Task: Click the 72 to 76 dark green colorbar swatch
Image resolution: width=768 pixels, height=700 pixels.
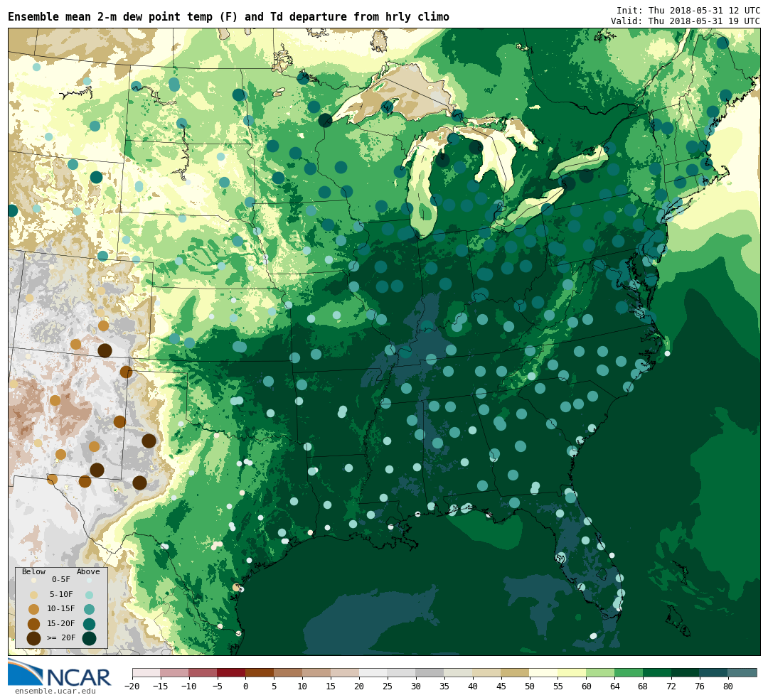Action: 685,672
